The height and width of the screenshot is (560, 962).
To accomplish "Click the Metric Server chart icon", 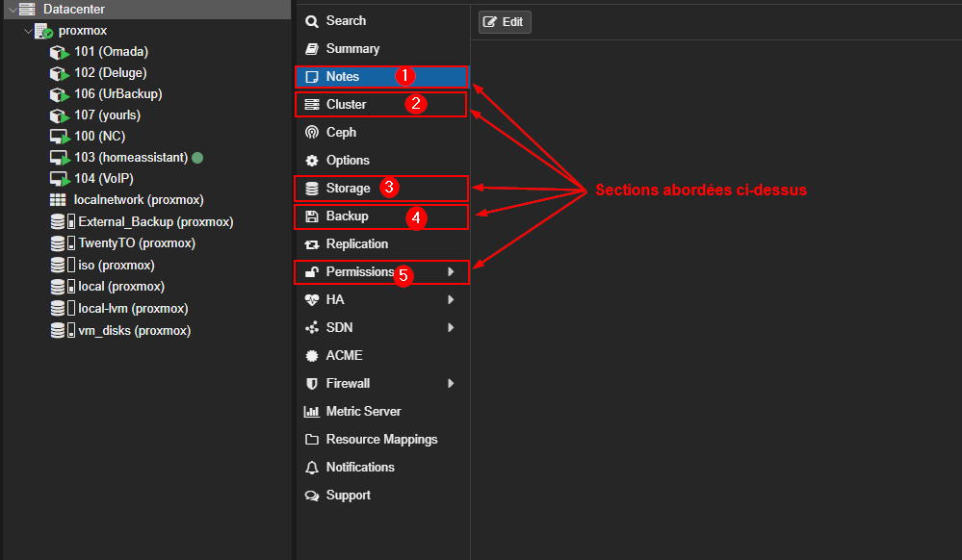I will click(x=311, y=412).
